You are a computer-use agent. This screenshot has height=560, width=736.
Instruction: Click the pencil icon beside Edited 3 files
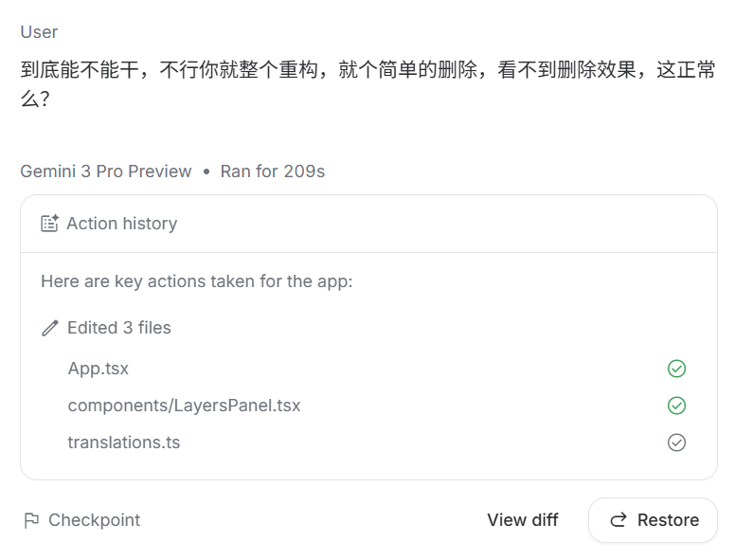click(50, 328)
